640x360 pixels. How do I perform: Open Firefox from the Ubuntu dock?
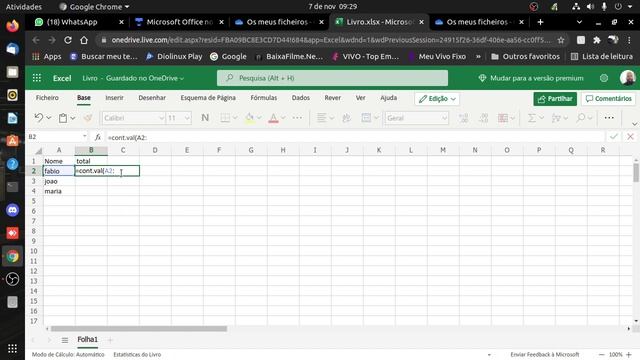click(12, 26)
